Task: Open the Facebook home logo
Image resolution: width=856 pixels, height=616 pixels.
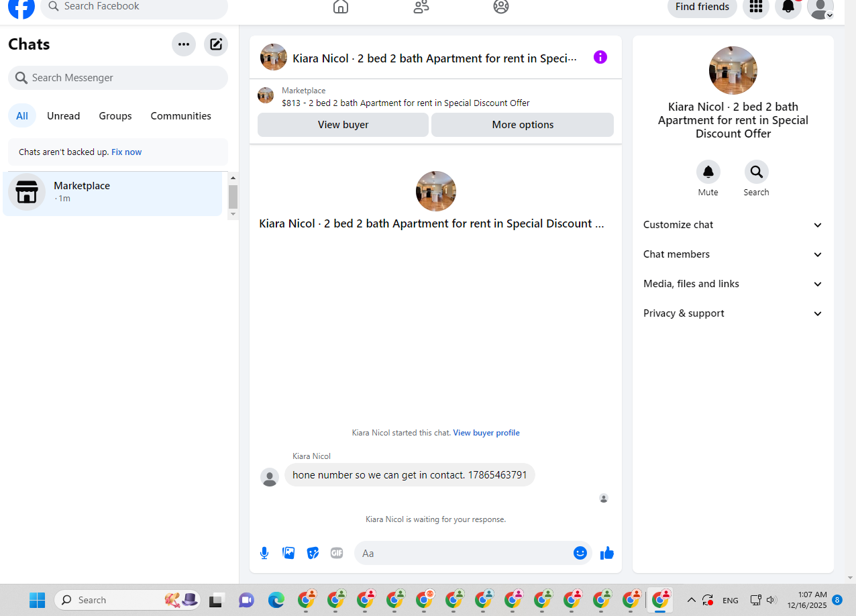Action: [21, 7]
